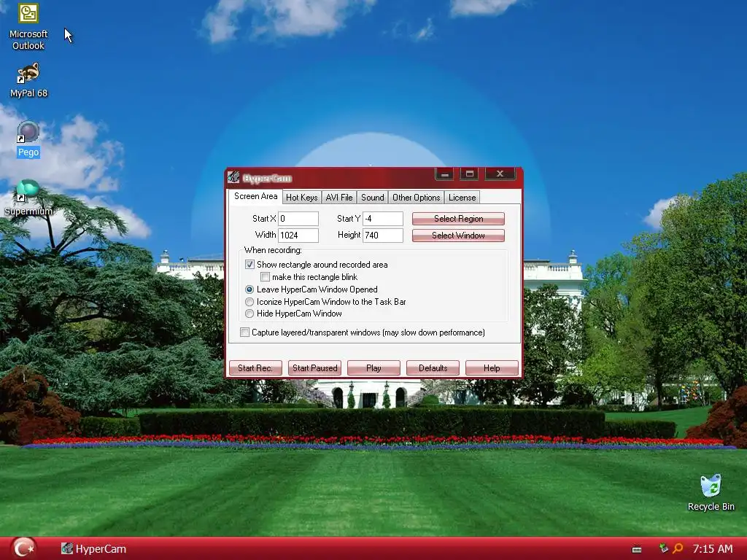This screenshot has width=747, height=560.
Task: Select the Supermium desktop shortcut
Action: 28,198
